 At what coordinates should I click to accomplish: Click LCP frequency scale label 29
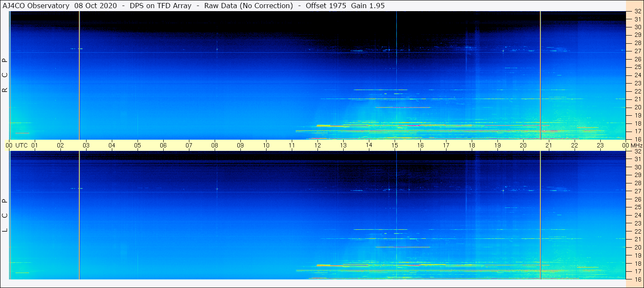pos(637,175)
